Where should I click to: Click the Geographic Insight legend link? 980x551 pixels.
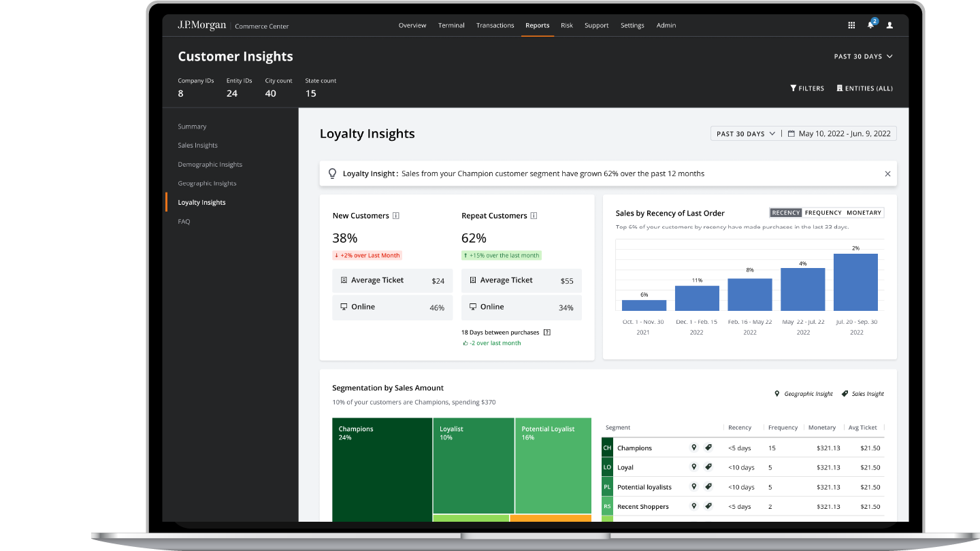[804, 394]
